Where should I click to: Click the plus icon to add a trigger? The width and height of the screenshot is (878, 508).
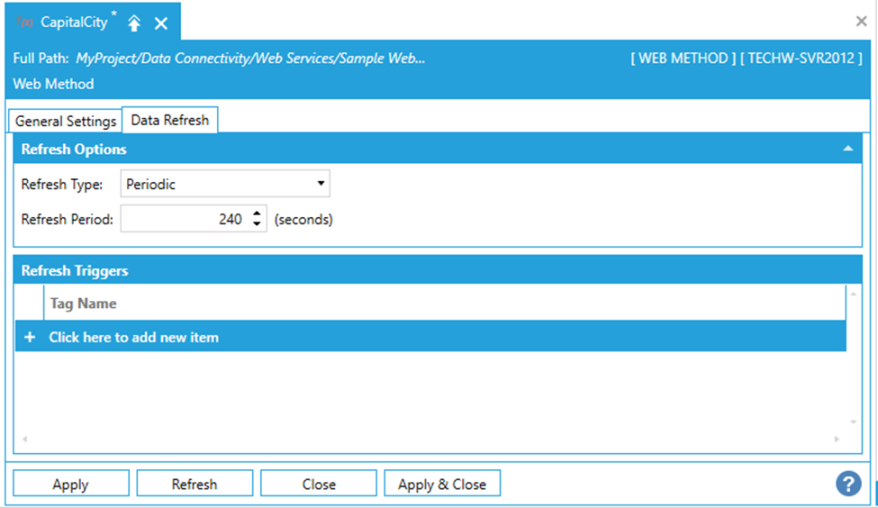30,337
